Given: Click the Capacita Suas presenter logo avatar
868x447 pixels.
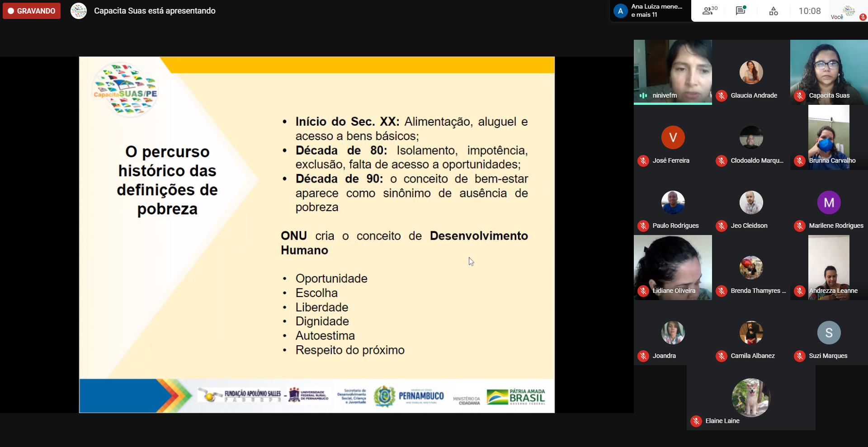Looking at the screenshot, I should click(79, 11).
